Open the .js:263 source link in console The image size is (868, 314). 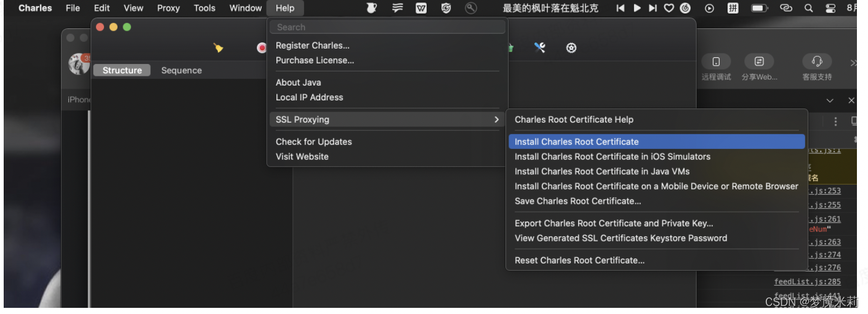tap(824, 242)
